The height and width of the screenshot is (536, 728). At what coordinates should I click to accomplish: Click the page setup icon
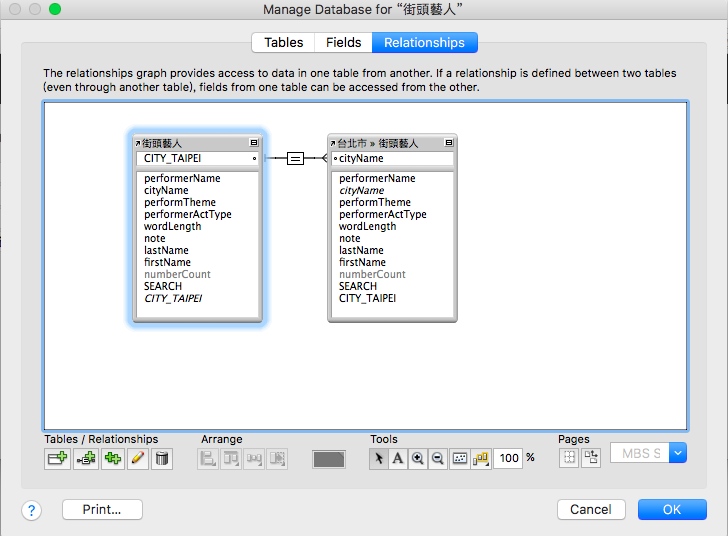coord(591,458)
